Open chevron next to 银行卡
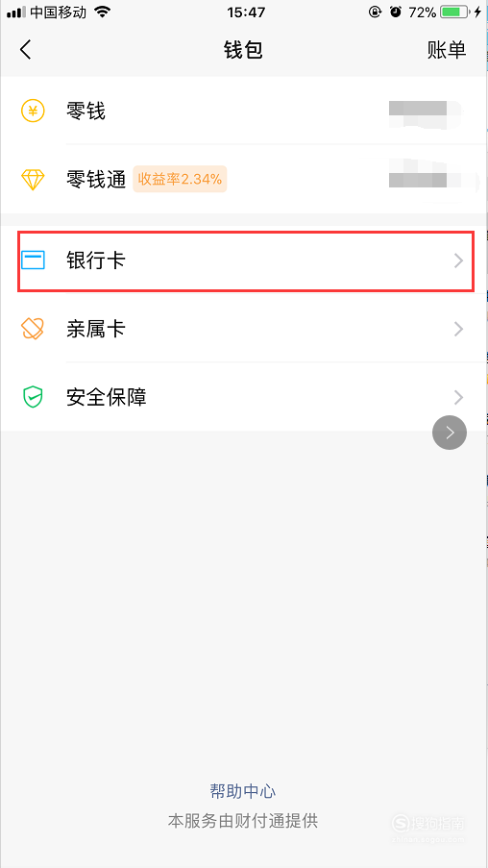This screenshot has height=868, width=488. pyautogui.click(x=458, y=260)
